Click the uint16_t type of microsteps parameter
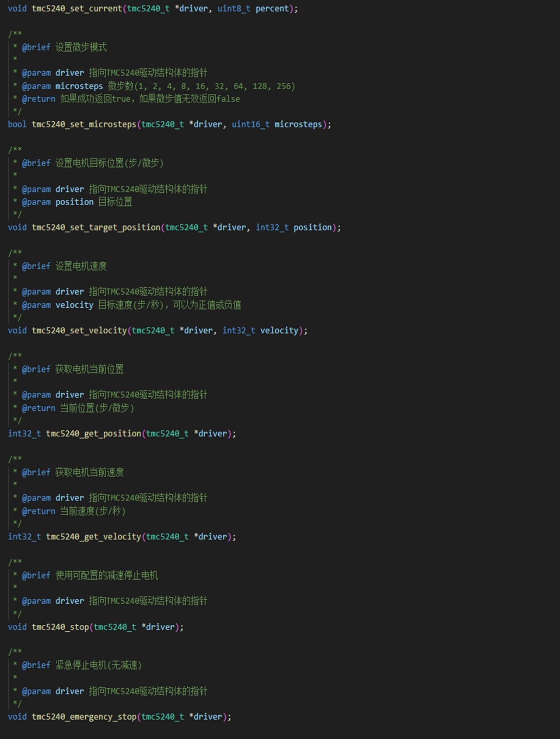The height and width of the screenshot is (739, 560). coord(251,124)
